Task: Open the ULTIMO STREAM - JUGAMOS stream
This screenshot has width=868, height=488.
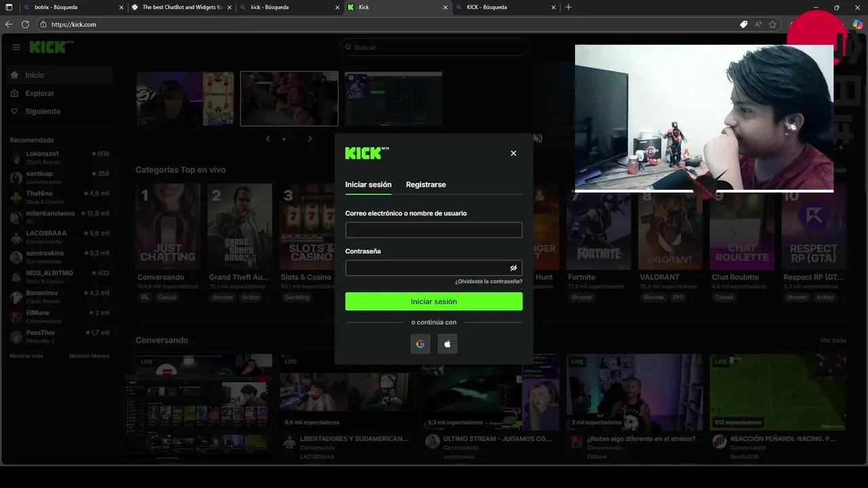Action: [491, 393]
